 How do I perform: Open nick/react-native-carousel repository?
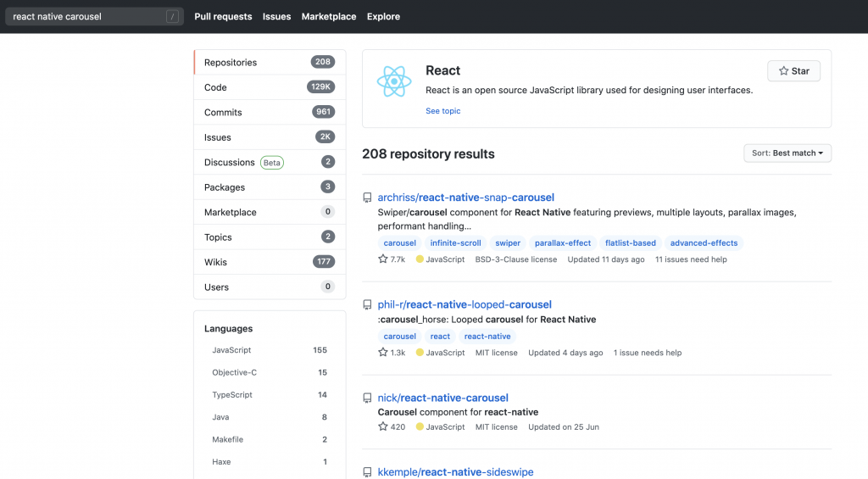[442, 398]
